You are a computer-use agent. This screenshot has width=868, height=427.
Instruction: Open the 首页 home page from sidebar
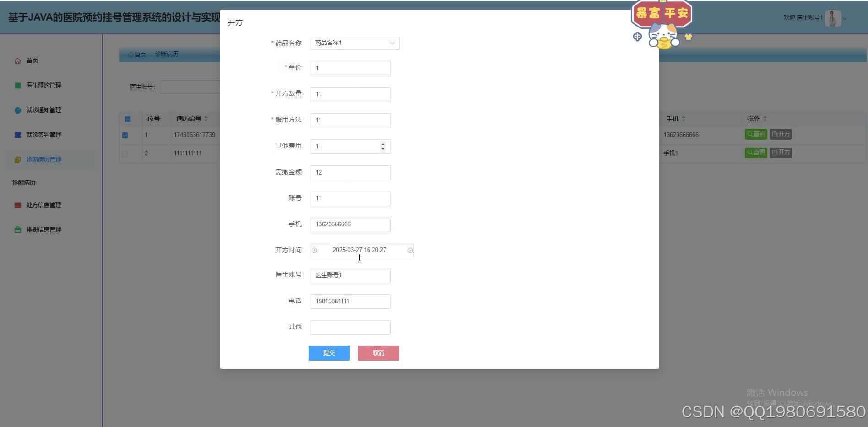32,60
